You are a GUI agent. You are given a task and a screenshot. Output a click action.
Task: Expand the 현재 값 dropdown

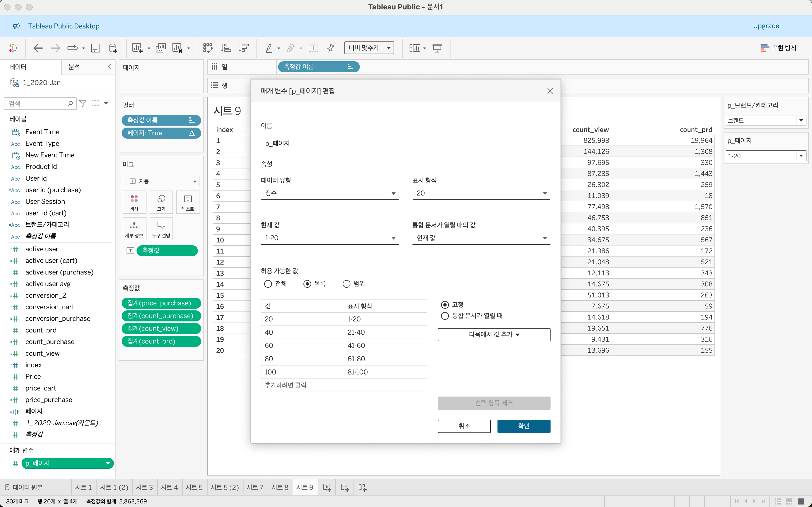pyautogui.click(x=329, y=238)
